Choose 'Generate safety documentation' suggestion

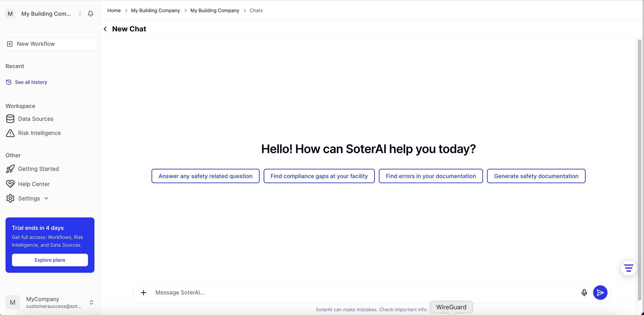[x=536, y=176]
